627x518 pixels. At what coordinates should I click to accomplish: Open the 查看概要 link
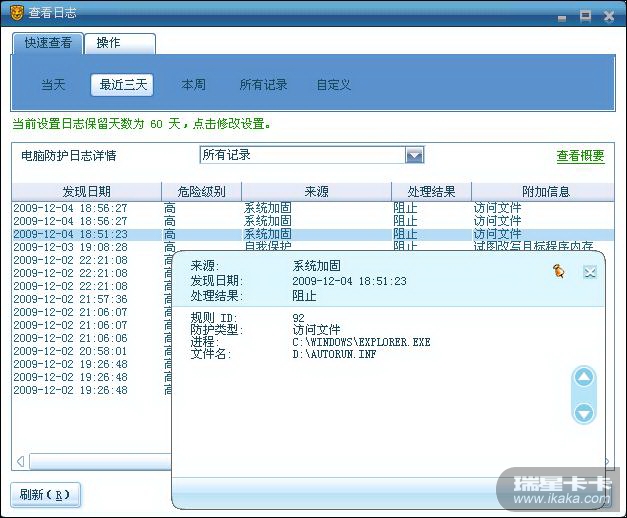click(x=580, y=156)
